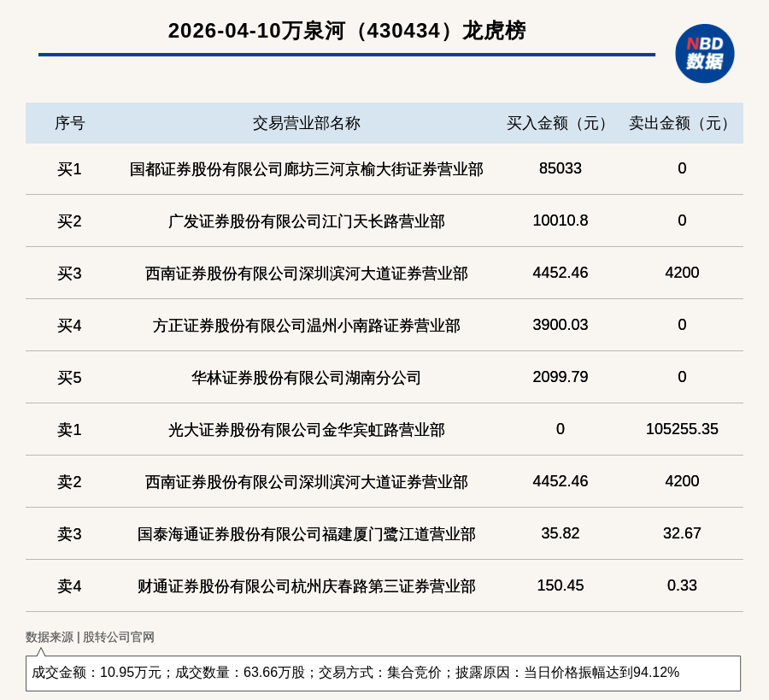Click the 成交金额 summary note box
This screenshot has width=769, height=700.
(x=383, y=673)
